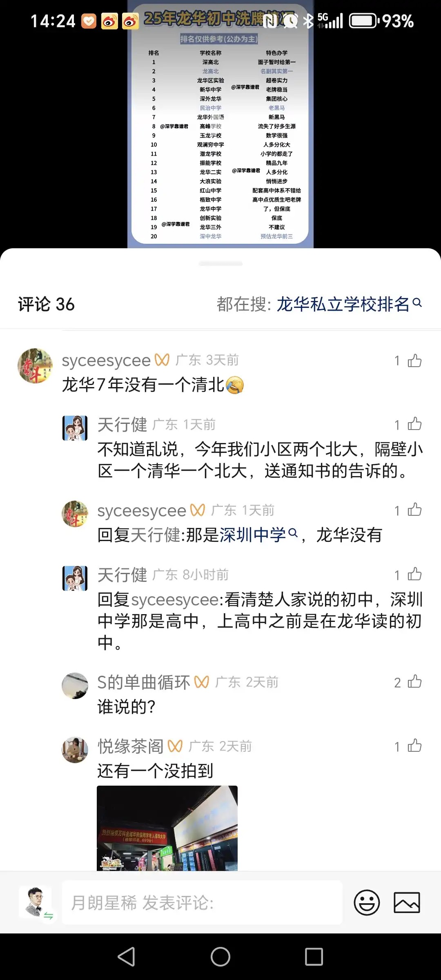Screen dimensions: 441x980
Task: Open S的单曲循环's profile avatar
Action: tap(75, 686)
